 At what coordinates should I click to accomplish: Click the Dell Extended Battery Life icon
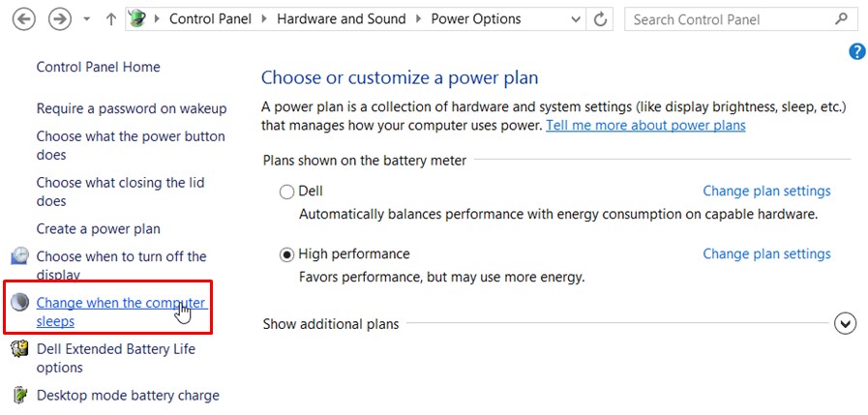[19, 349]
